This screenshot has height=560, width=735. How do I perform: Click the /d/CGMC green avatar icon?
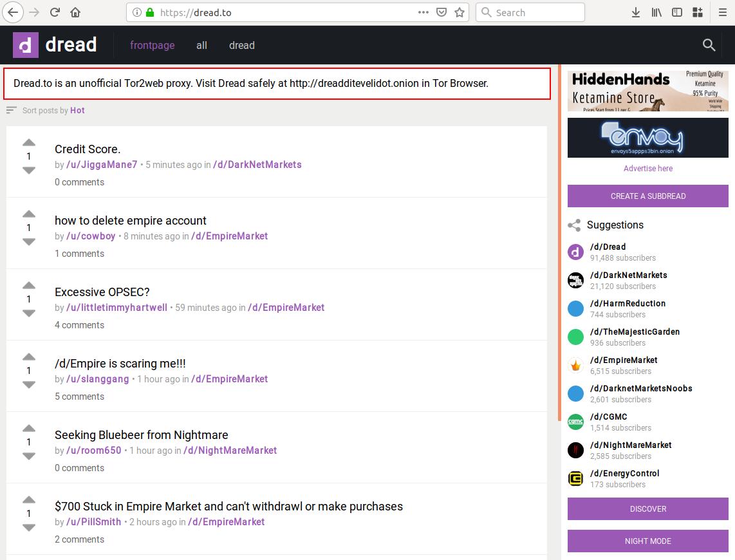575,422
